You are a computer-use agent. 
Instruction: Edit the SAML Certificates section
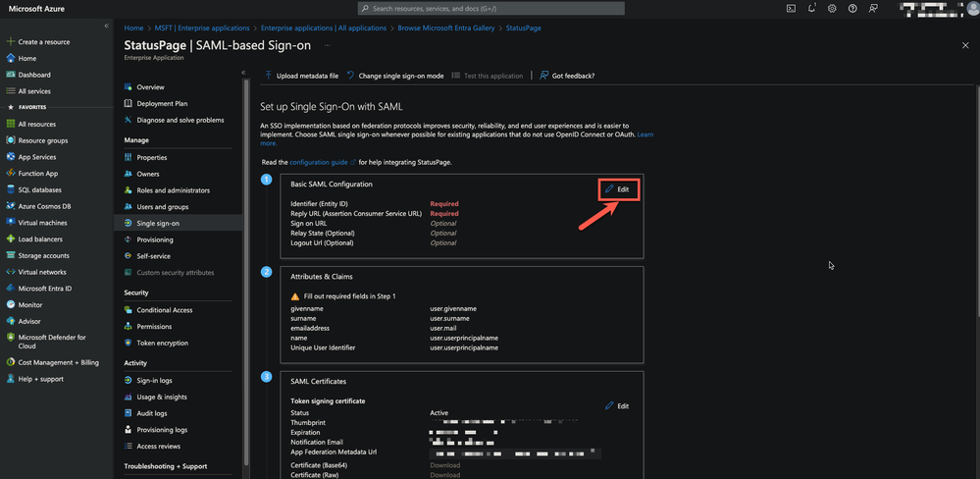(617, 405)
